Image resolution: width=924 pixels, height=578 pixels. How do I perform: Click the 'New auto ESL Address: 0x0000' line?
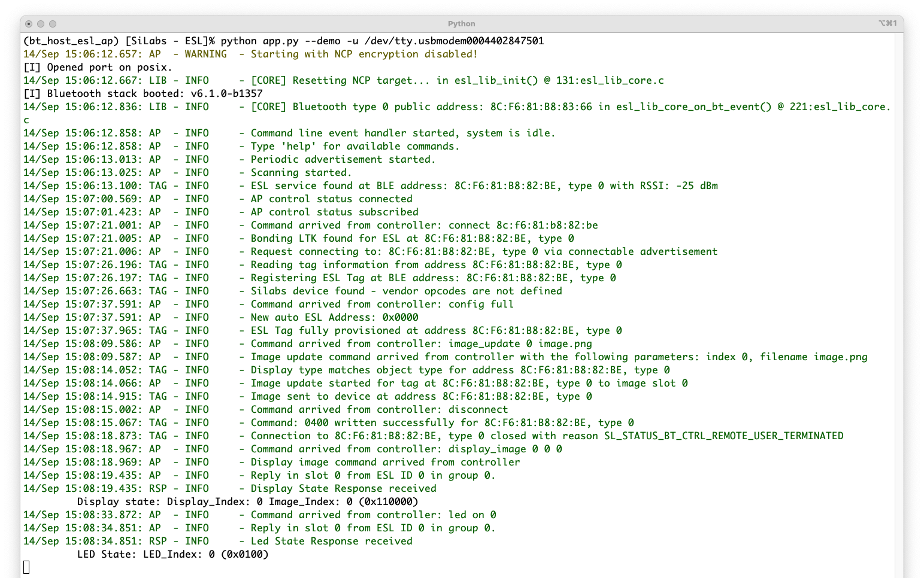click(x=334, y=317)
